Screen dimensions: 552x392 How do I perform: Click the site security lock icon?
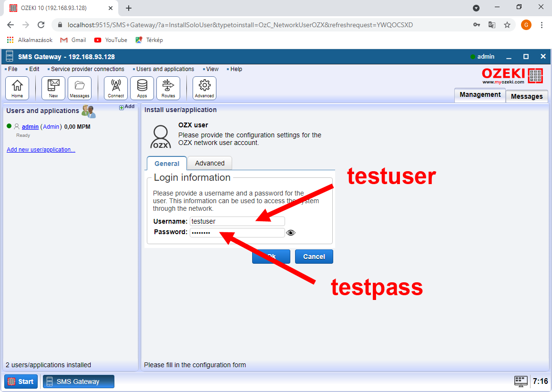[x=60, y=25]
